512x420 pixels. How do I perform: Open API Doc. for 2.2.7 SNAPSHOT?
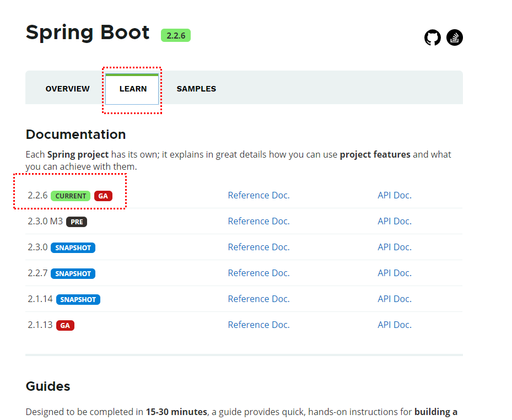(x=395, y=273)
